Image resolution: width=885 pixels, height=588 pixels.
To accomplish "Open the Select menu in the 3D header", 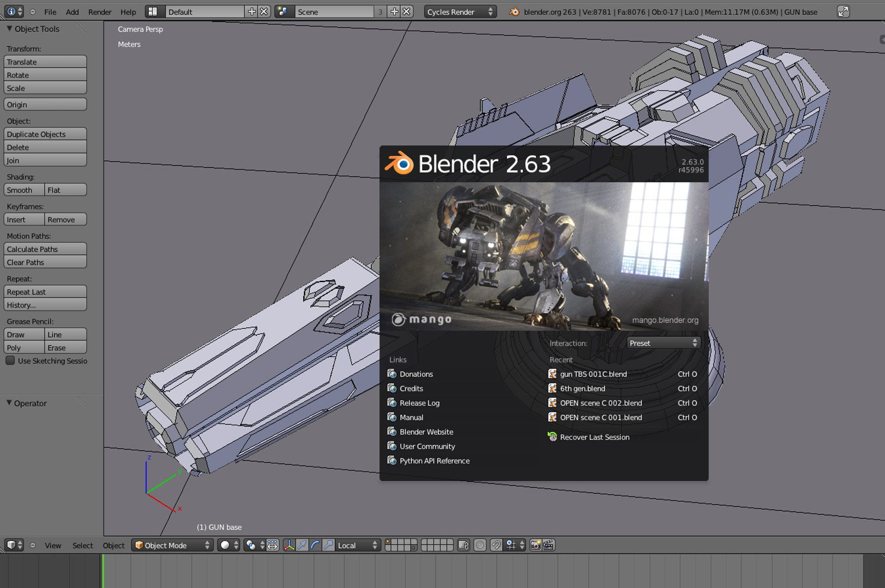I will [x=83, y=545].
